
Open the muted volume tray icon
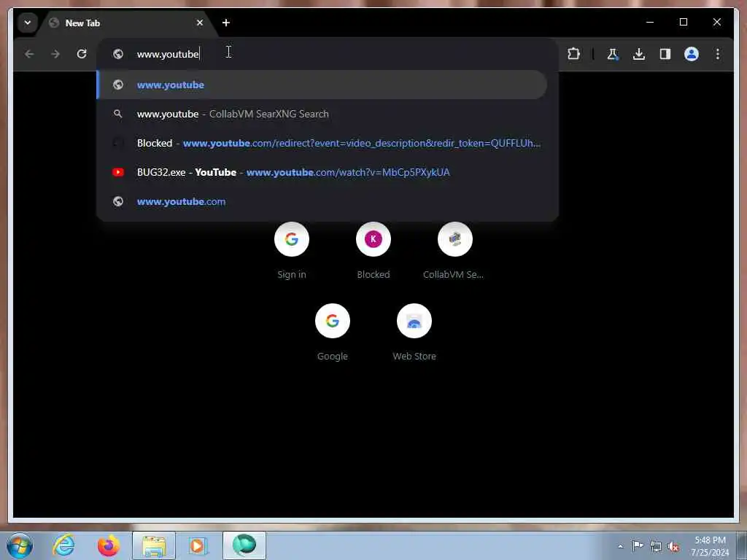(673, 547)
